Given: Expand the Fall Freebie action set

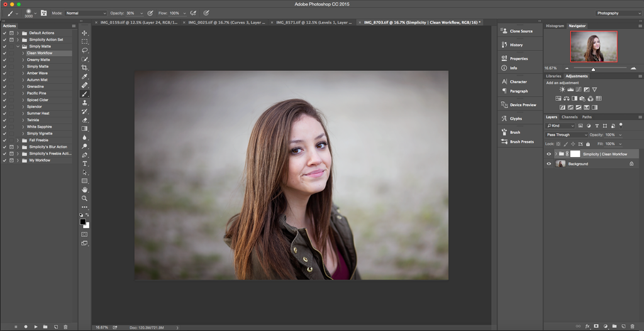Looking at the screenshot, I should pos(18,140).
